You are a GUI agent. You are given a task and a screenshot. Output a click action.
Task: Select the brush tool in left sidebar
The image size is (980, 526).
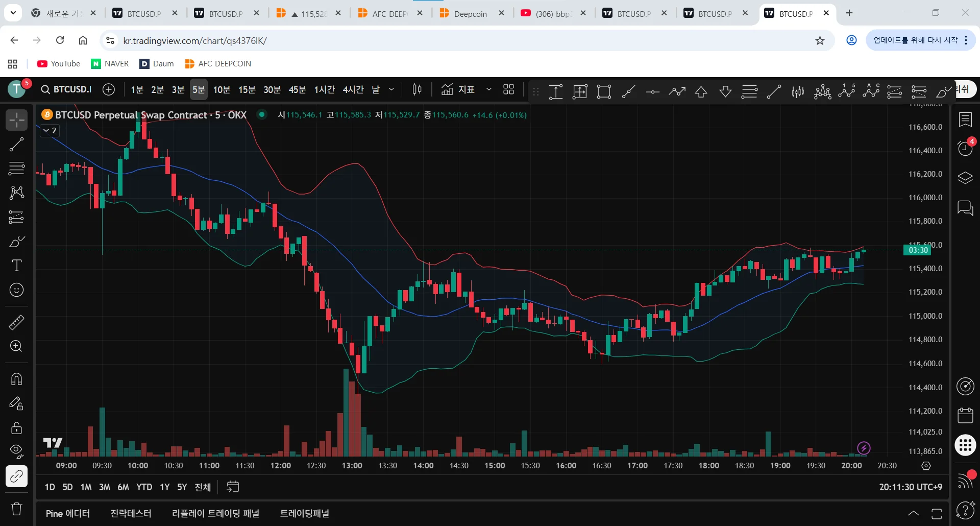pos(17,242)
